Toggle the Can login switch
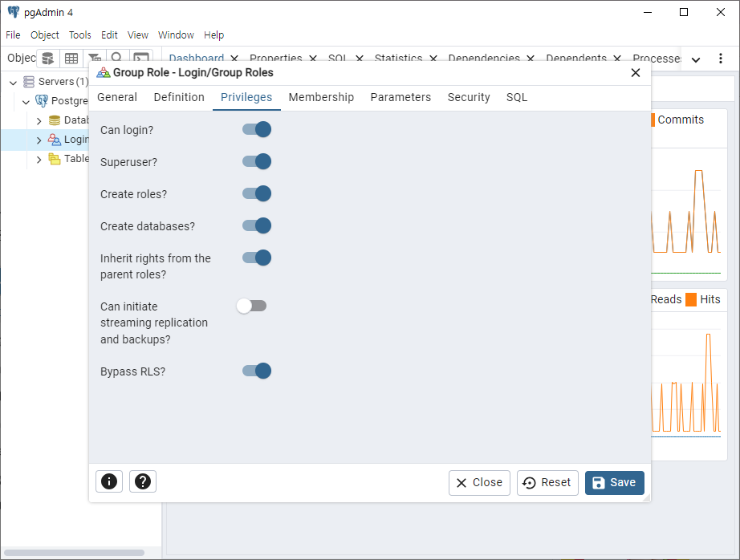 257,129
